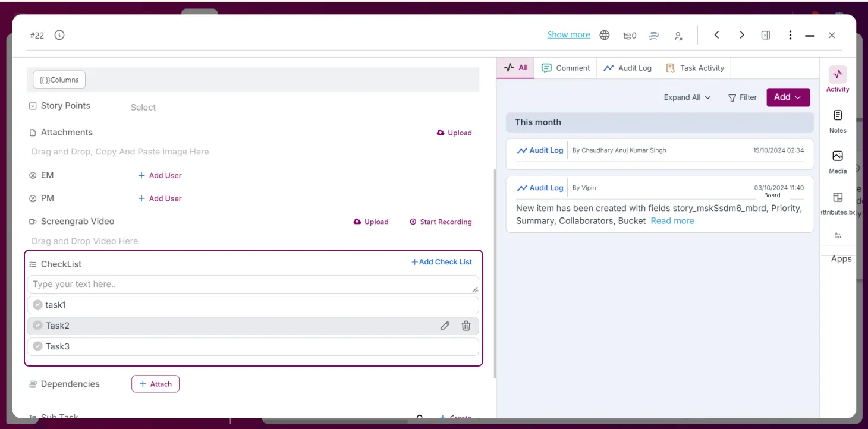Click Screengrab Video Upload button
This screenshot has height=429, width=868.
click(371, 222)
